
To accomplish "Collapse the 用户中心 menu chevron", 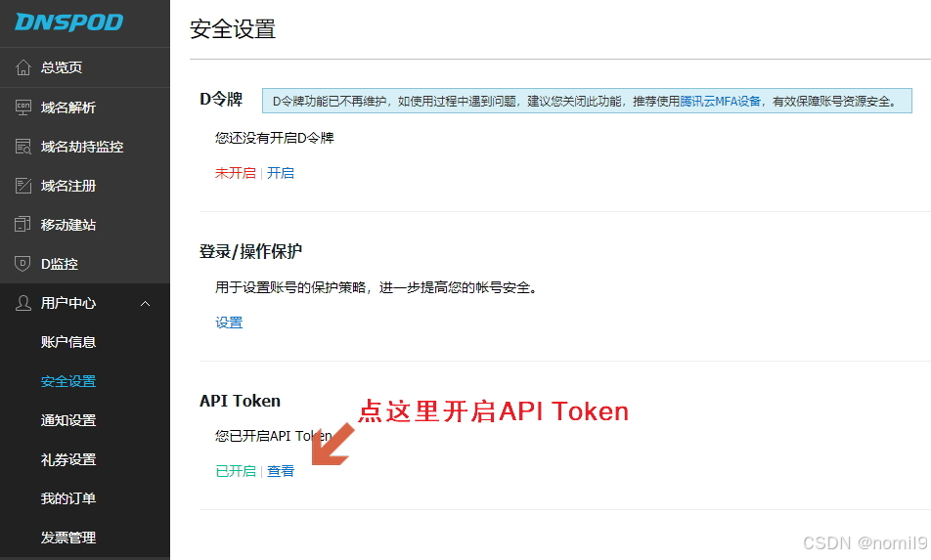I will tap(145, 304).
